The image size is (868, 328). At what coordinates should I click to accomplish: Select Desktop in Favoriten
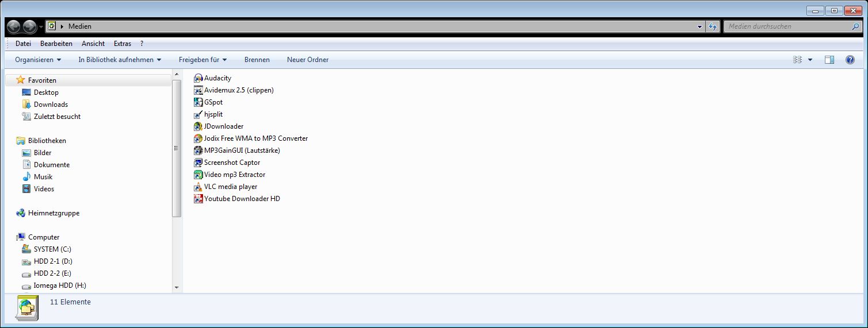point(46,92)
